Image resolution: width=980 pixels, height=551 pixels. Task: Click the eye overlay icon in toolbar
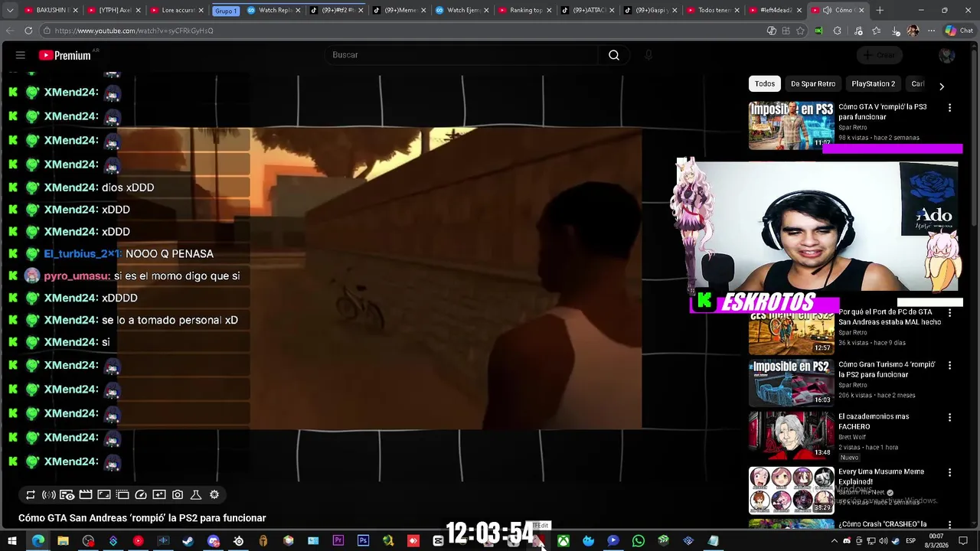pyautogui.click(x=67, y=495)
